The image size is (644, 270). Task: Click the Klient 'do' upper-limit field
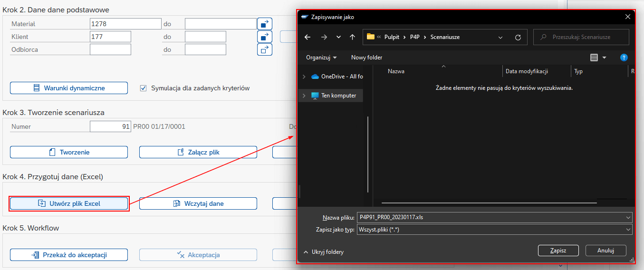tap(205, 37)
